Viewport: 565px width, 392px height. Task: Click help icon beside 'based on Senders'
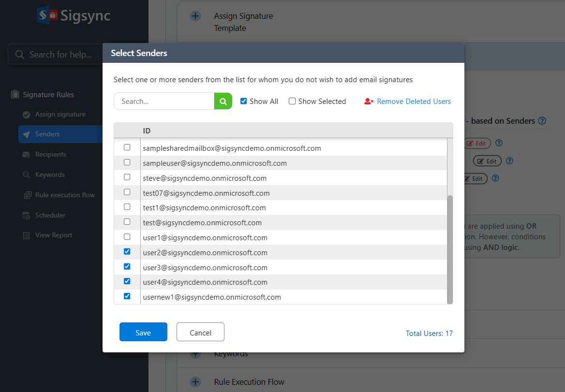pyautogui.click(x=542, y=121)
